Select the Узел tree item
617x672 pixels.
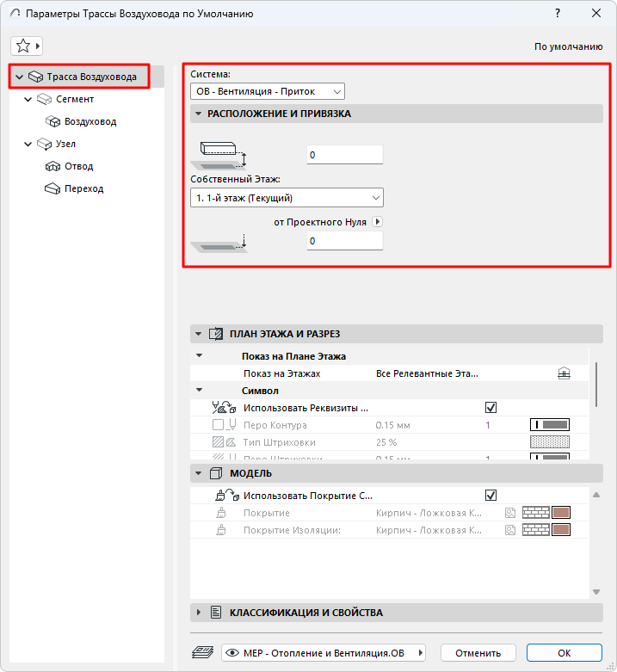coord(65,144)
